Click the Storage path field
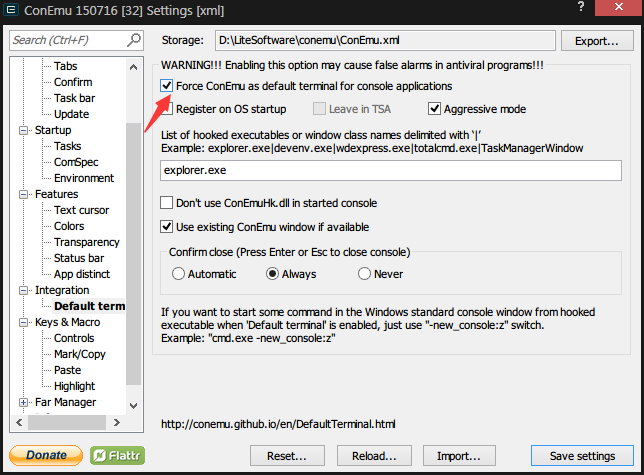This screenshot has width=644, height=475. 385,40
